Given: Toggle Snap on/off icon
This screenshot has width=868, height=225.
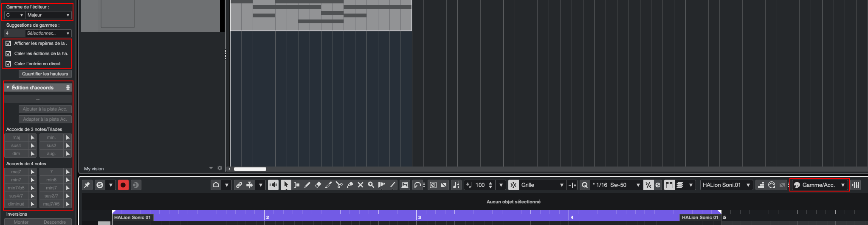Looking at the screenshot, I should (x=513, y=185).
